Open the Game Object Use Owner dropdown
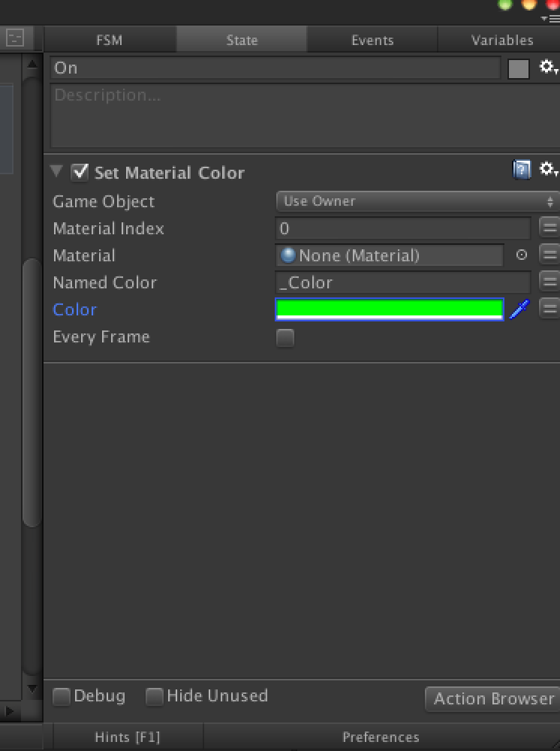 (417, 201)
